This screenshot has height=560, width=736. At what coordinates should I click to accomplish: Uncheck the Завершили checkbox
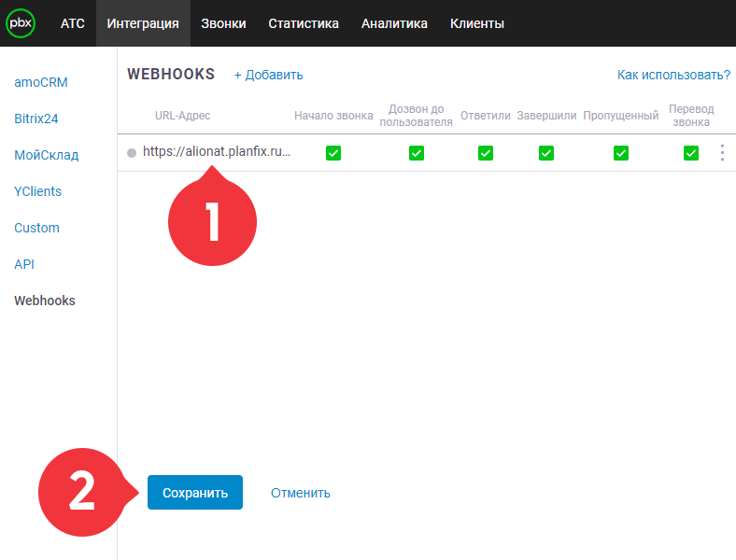pyautogui.click(x=545, y=153)
